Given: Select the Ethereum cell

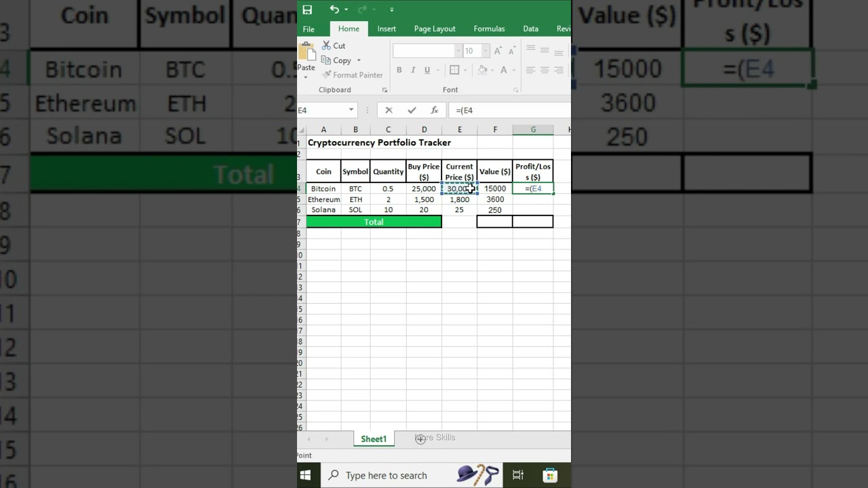Looking at the screenshot, I should 323,199.
